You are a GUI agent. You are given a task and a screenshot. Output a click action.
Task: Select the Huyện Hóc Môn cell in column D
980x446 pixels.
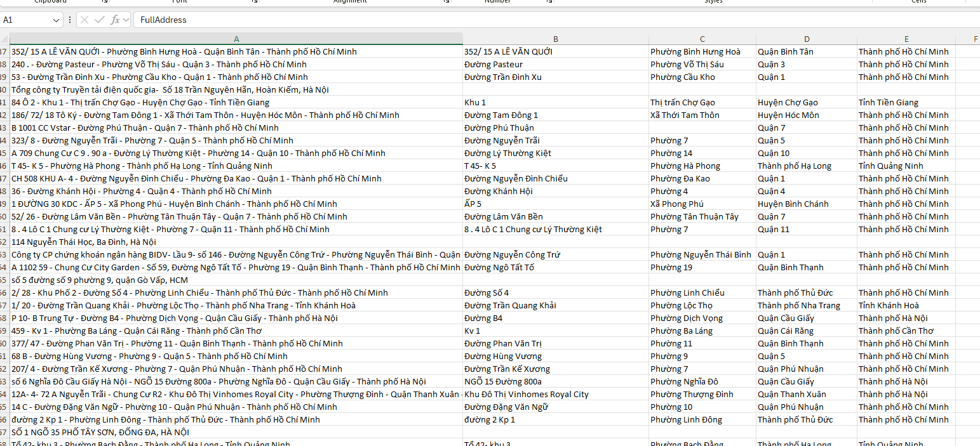click(788, 115)
